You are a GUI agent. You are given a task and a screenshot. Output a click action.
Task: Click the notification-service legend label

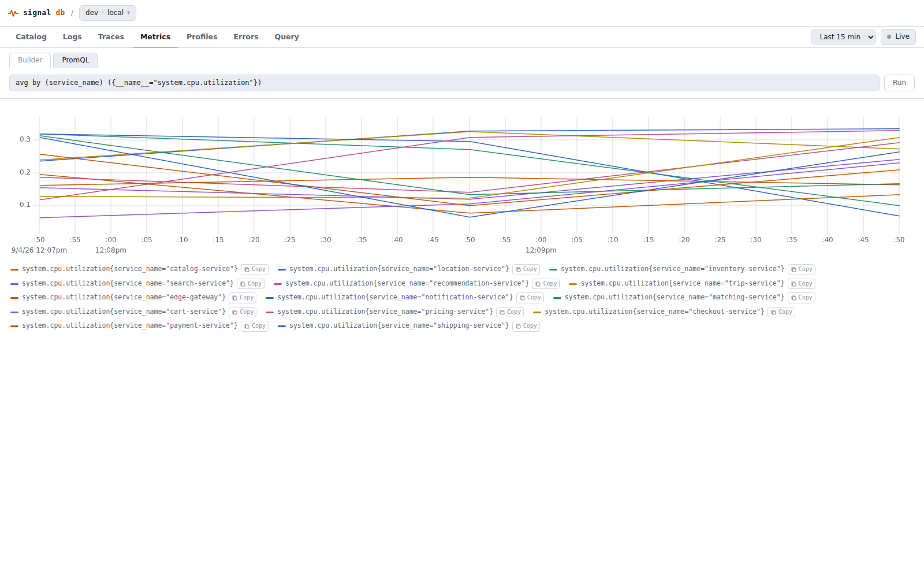coord(395,297)
